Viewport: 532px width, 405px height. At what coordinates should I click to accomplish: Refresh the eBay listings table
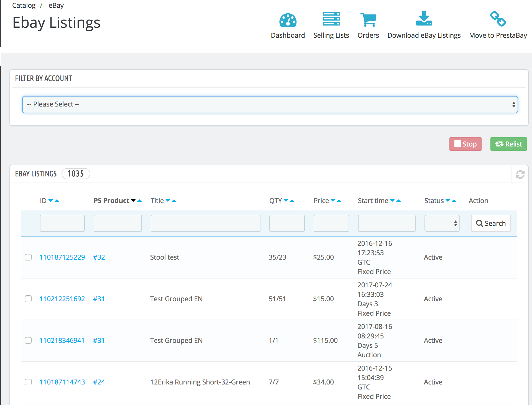tap(520, 174)
